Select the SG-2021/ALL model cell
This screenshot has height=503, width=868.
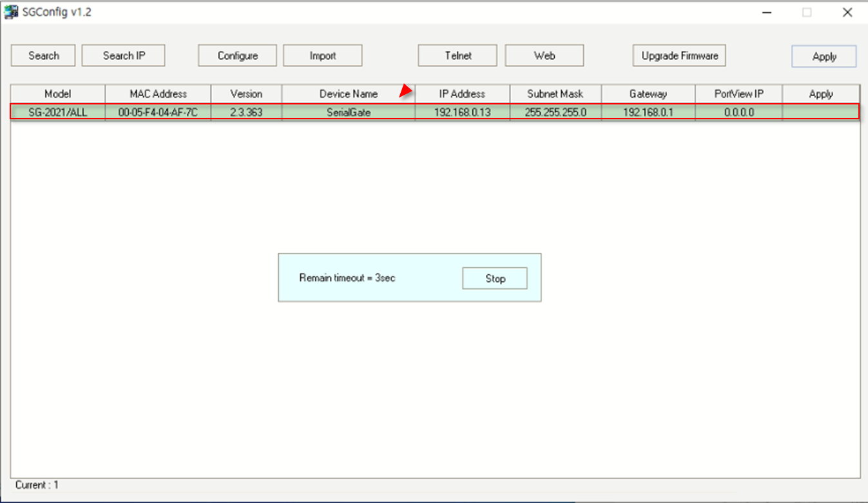[x=58, y=112]
